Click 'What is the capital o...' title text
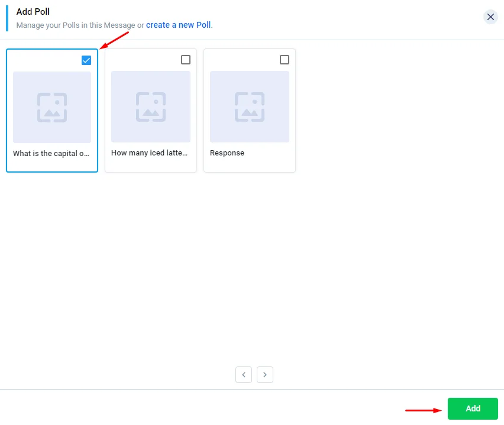504x425 pixels. [51, 154]
